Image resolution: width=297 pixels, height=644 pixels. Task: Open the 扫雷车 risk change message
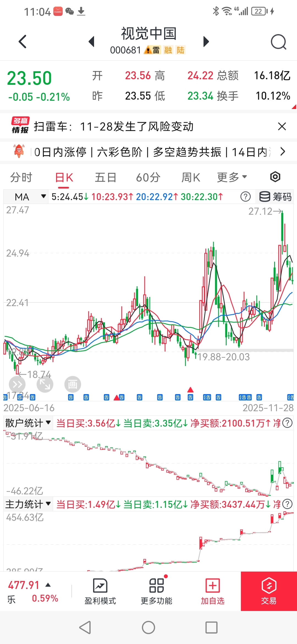[114, 127]
